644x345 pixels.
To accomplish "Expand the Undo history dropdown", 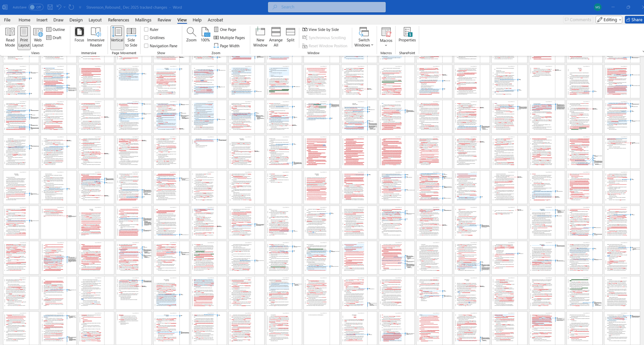I will pos(64,7).
